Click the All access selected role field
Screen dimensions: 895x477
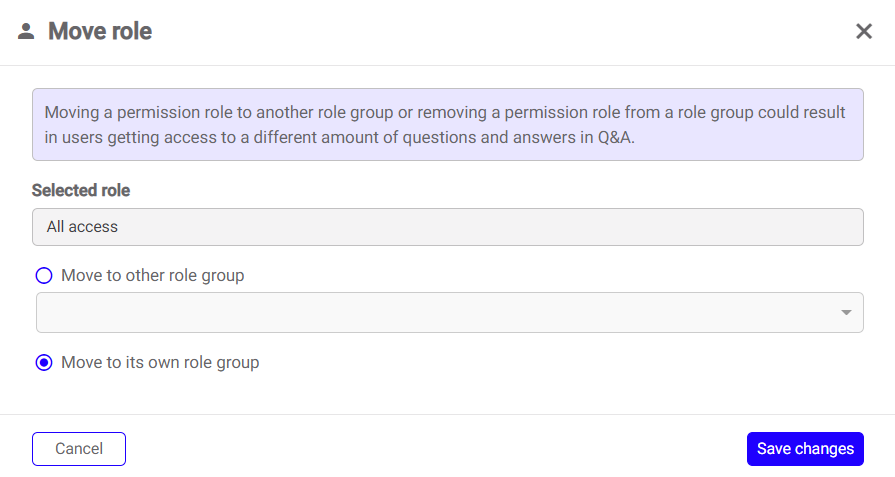pos(448,227)
